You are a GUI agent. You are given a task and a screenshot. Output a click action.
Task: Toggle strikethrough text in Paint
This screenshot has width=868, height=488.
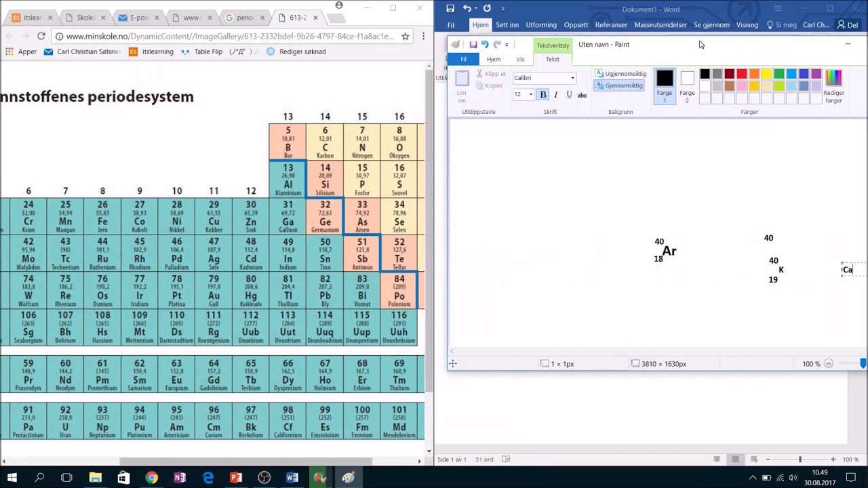tap(582, 95)
